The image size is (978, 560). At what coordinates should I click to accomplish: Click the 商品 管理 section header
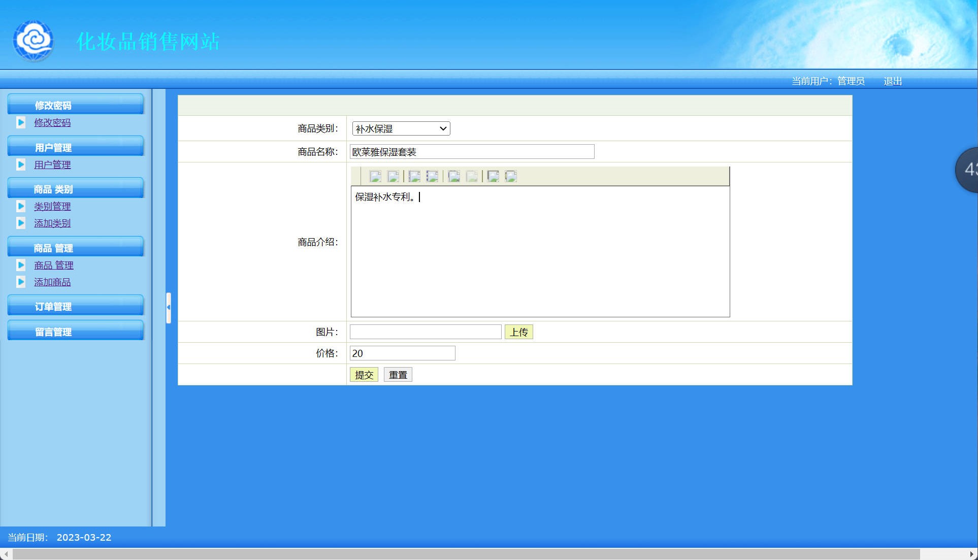75,248
